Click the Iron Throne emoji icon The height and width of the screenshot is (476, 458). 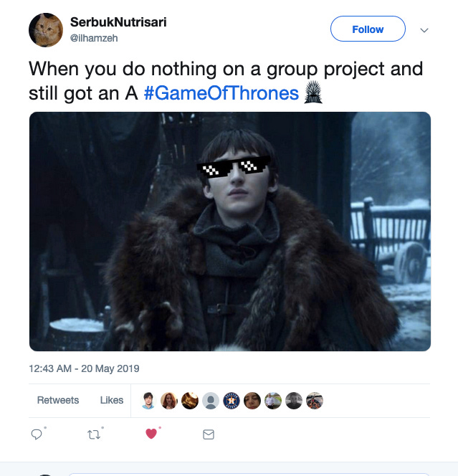coord(313,92)
